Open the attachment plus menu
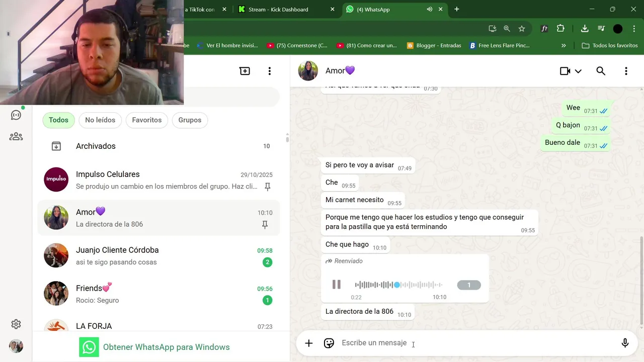Screen dimensions: 644x362 click(x=309, y=343)
